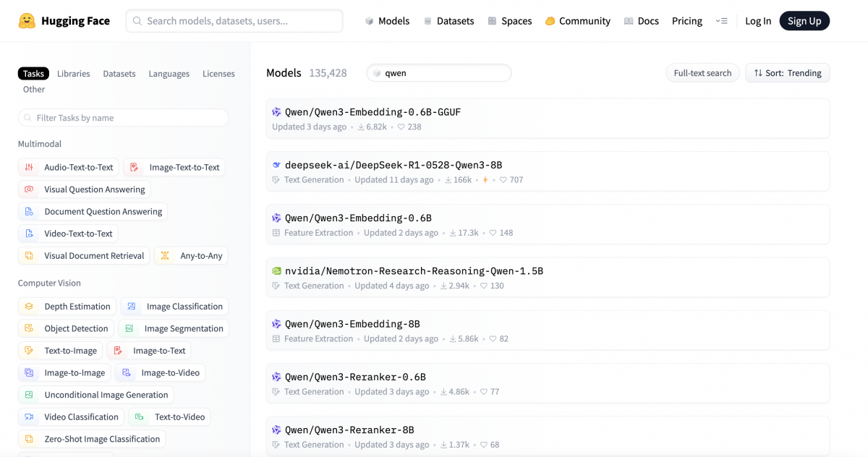Open deepseek-ai/DeepSeek-R1-0528-Qwen3-8B model
The height and width of the screenshot is (457, 868).
(x=548, y=171)
